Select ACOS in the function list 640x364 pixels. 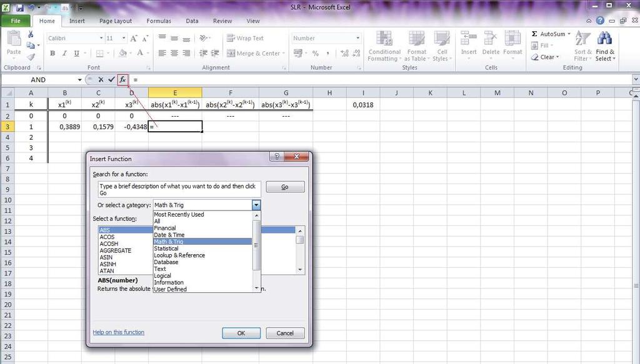coord(107,237)
